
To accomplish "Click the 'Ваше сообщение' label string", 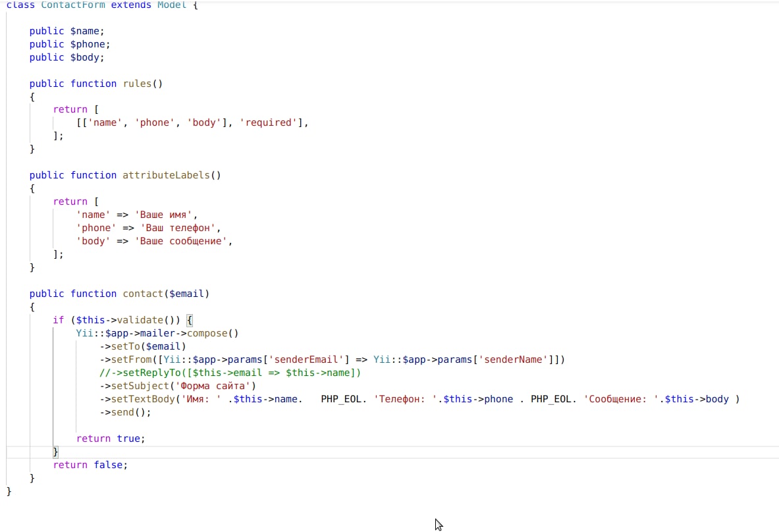I will point(181,241).
